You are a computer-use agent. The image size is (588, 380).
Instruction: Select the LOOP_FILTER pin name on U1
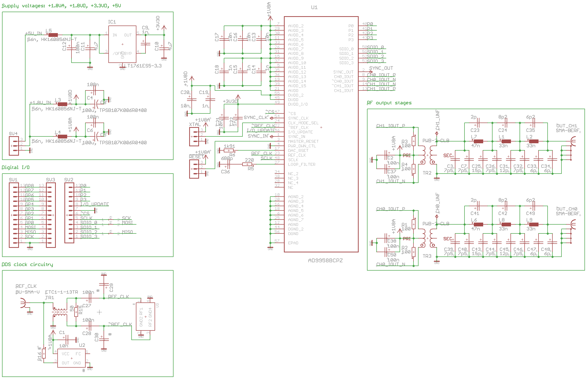302,164
